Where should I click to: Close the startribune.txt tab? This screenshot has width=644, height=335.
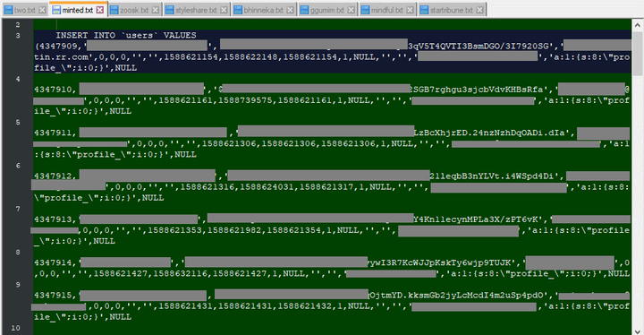point(479,10)
